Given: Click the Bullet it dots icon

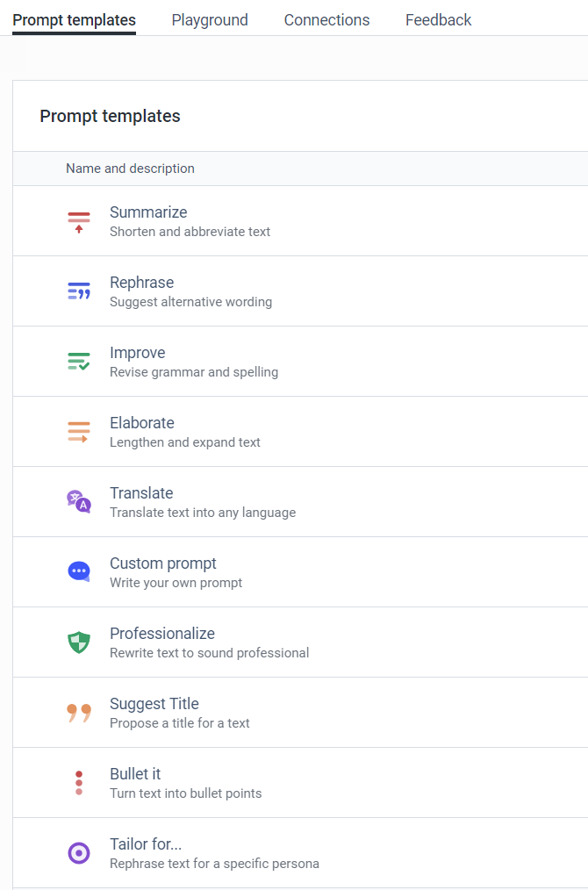Looking at the screenshot, I should [79, 783].
